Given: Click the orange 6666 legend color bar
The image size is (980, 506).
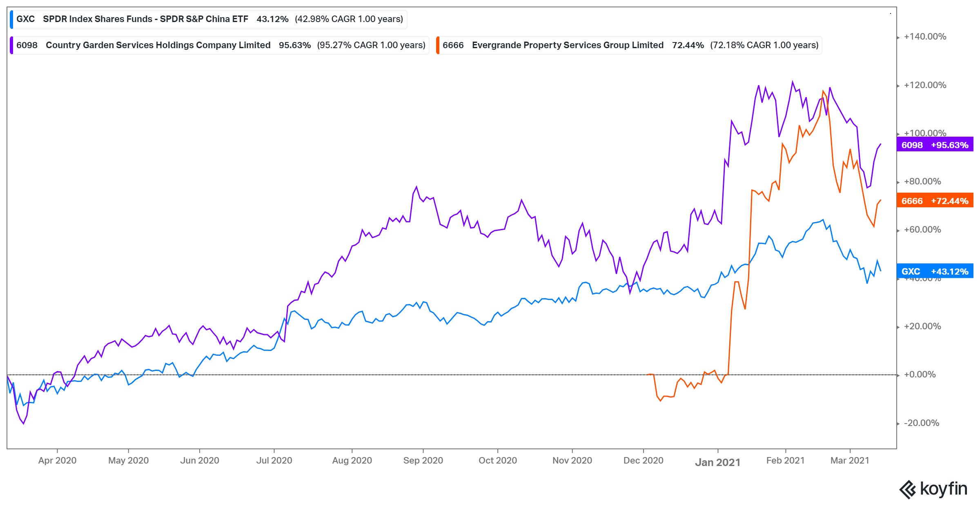Looking at the screenshot, I should coord(438,45).
